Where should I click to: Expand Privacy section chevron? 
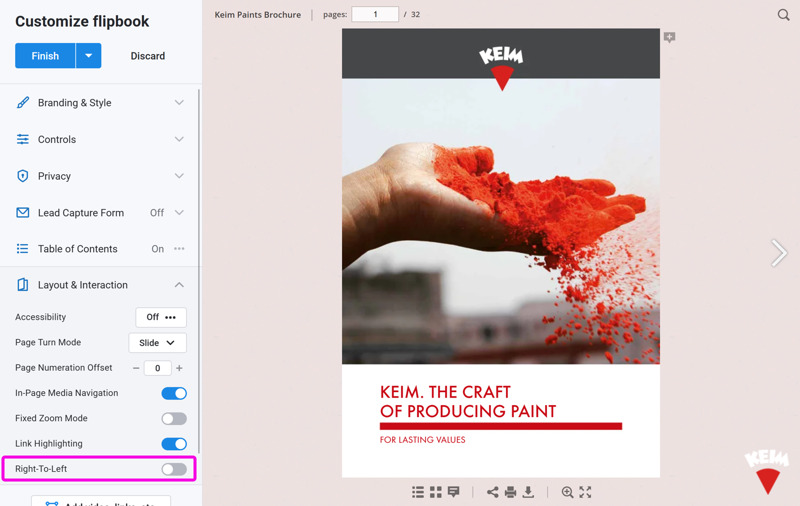coord(179,176)
